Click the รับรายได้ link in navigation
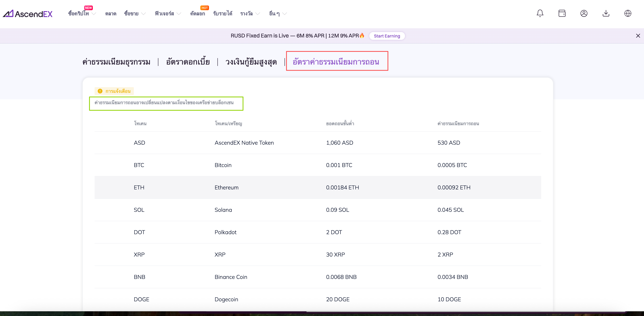This screenshot has height=316, width=644. [223, 14]
